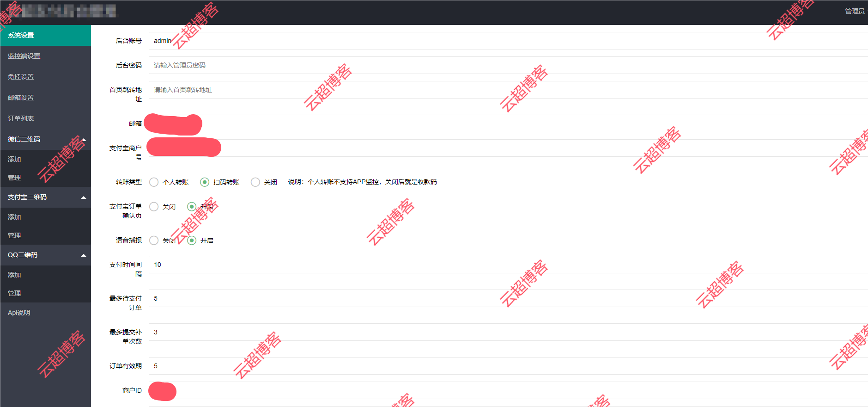Image resolution: width=868 pixels, height=407 pixels.
Task: Click the 邮箱 input field
Action: click(508, 123)
